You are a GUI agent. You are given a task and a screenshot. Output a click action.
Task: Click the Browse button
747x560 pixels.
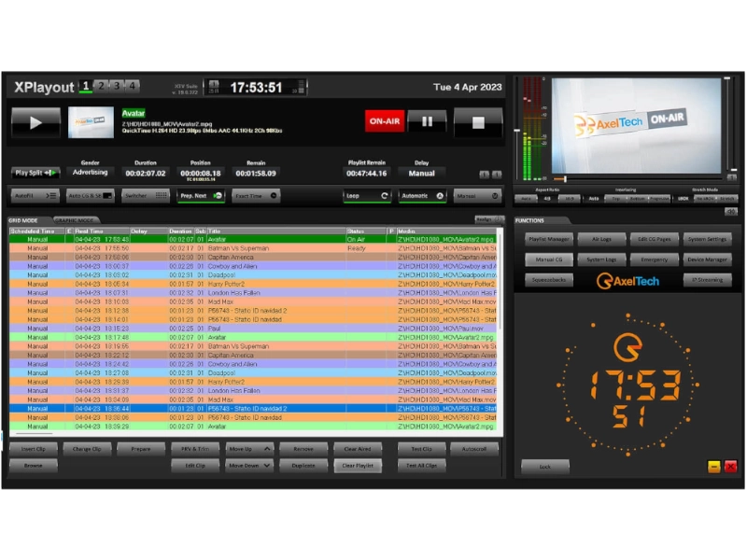coord(34,465)
